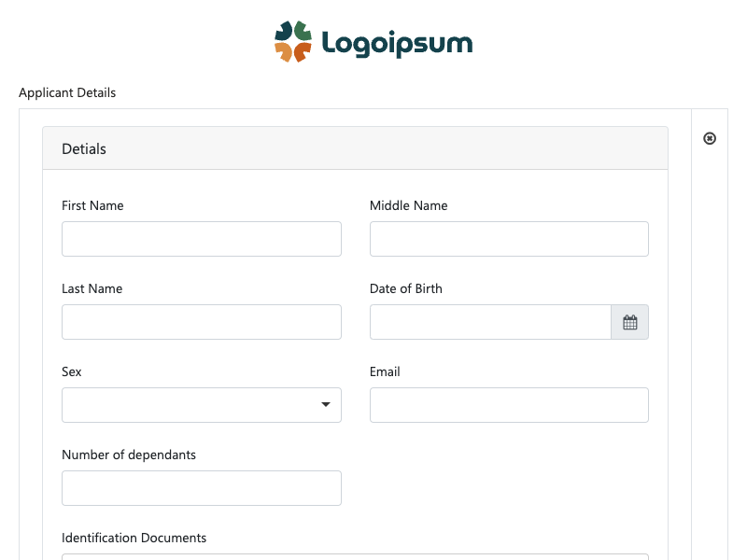Click the First Name label
This screenshot has width=747, height=560.
[x=92, y=205]
